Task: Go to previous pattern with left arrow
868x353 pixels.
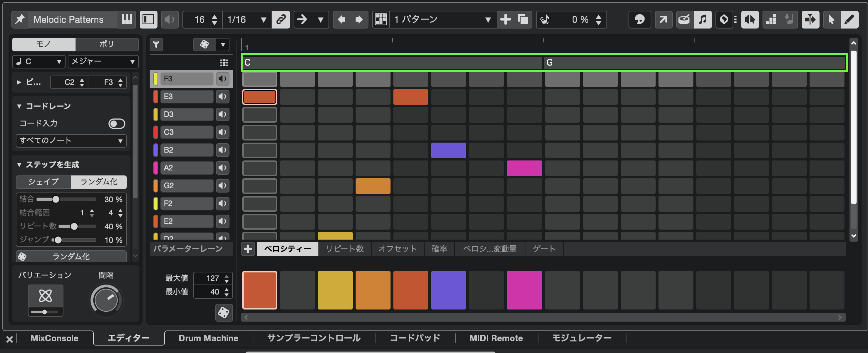Action: [x=341, y=19]
